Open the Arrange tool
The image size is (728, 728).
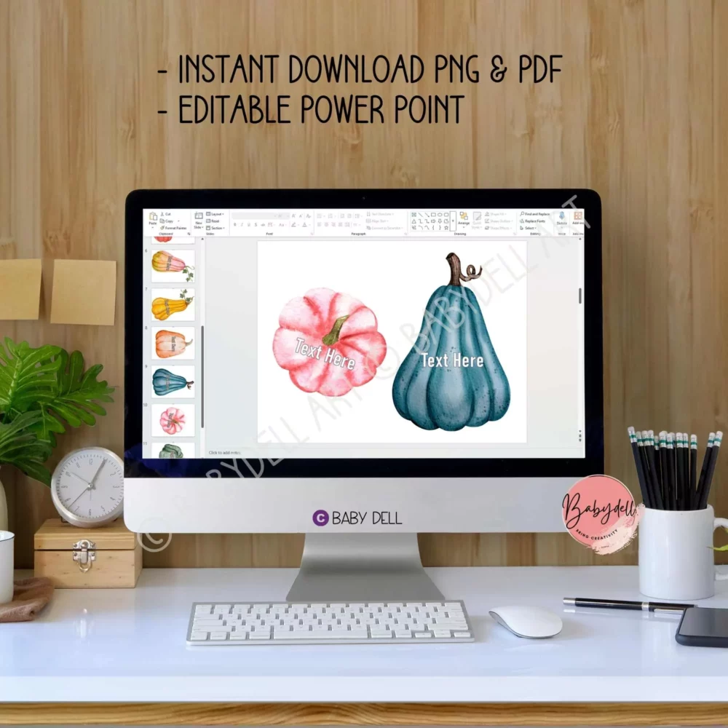point(464,218)
